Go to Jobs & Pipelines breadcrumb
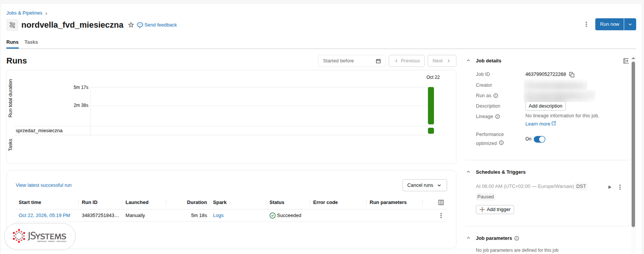644x254 pixels. click(24, 13)
